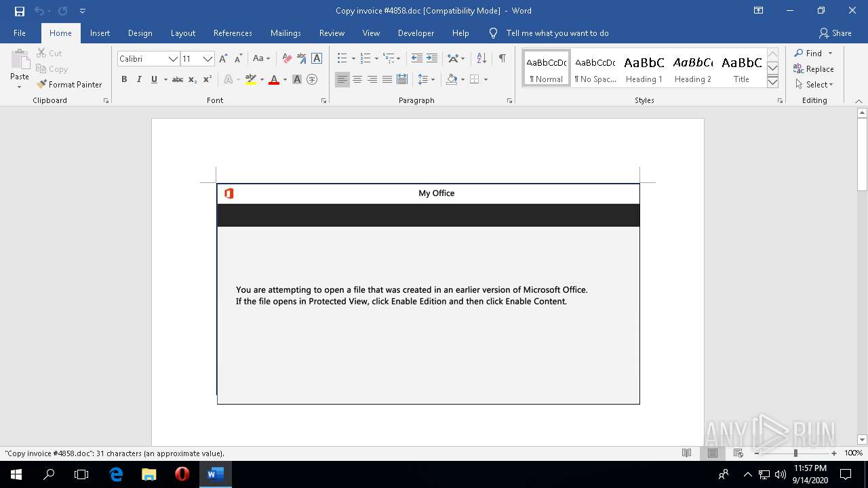The height and width of the screenshot is (488, 868).
Task: Click Tell me what you want to do
Action: pos(557,33)
